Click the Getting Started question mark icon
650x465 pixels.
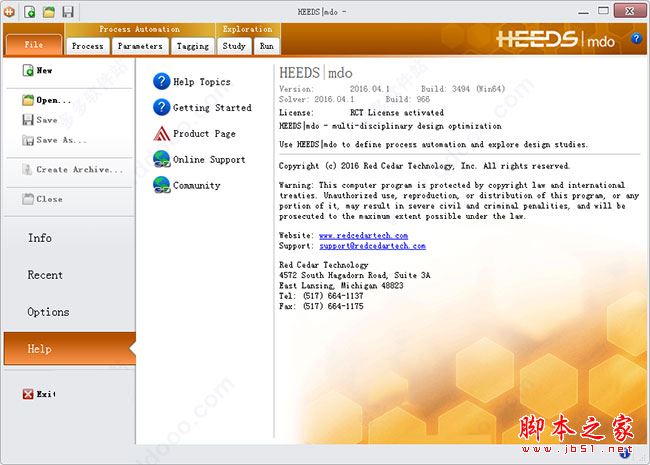162,107
